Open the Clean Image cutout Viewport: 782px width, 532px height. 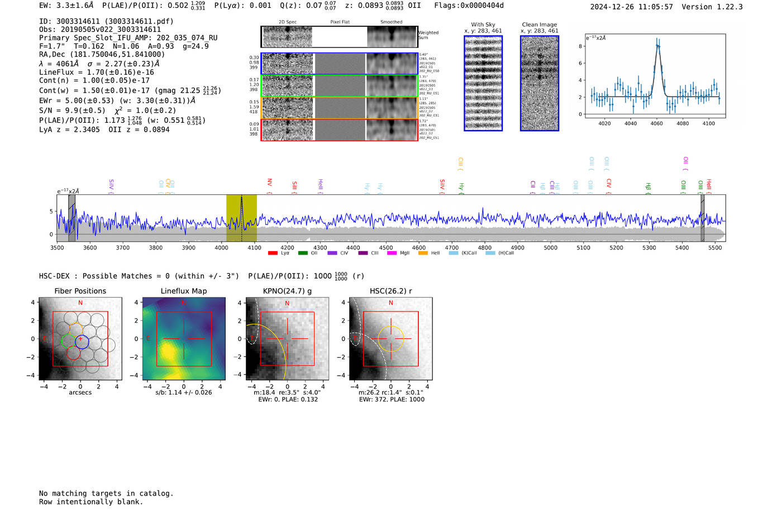tap(540, 83)
